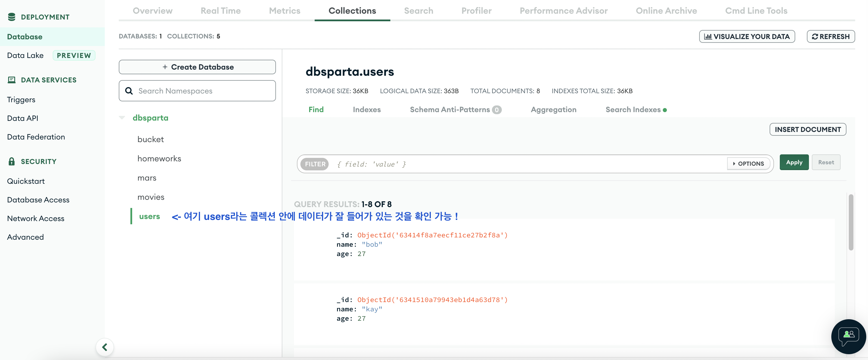The width and height of the screenshot is (868, 360).
Task: Click the Refresh button
Action: pyautogui.click(x=831, y=36)
